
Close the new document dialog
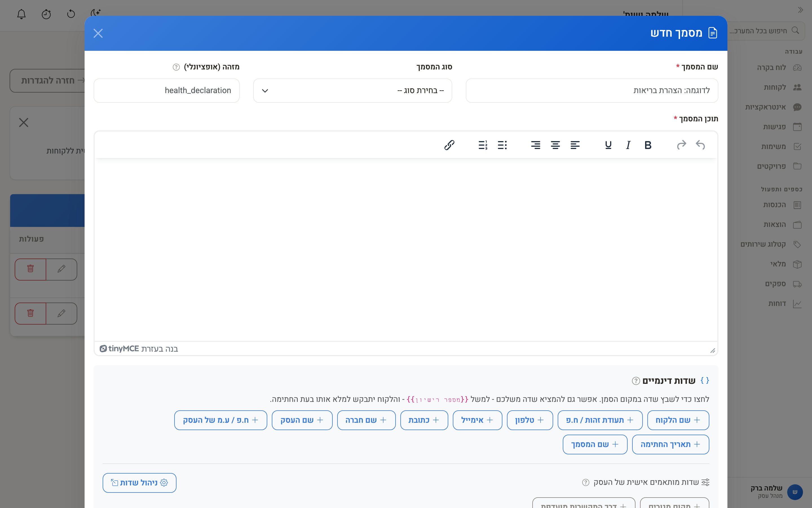(98, 33)
